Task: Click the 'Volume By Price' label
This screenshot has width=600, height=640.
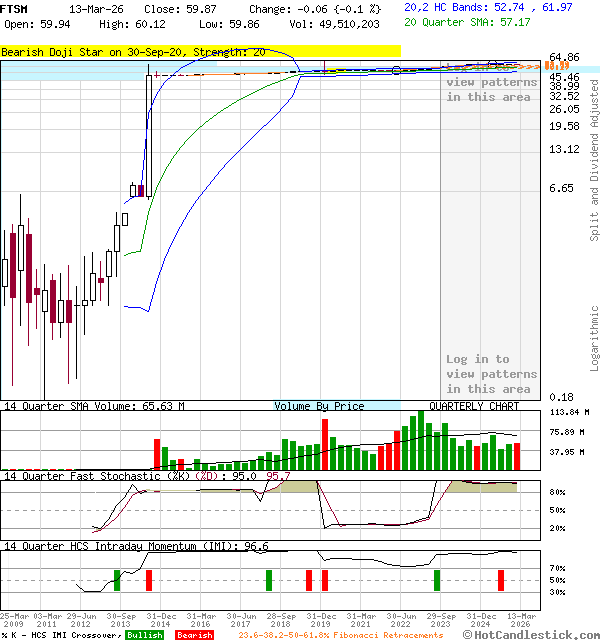Action: [319, 406]
